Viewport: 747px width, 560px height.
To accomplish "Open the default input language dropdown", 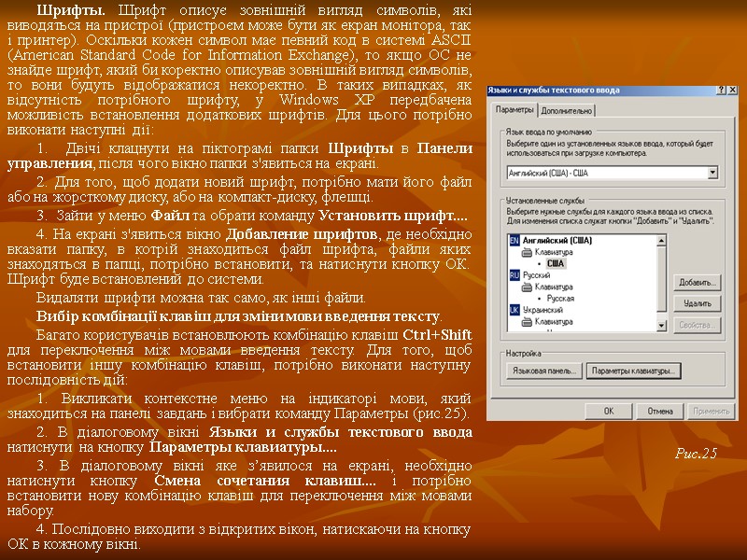I will (712, 173).
